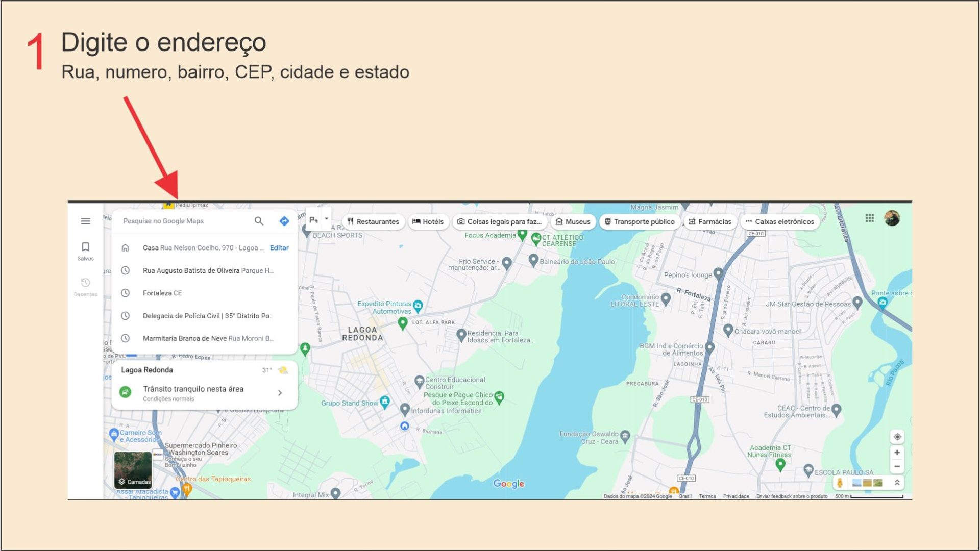Screen dimensions: 980x551
Task: Filter map by Restaurantes
Action: pyautogui.click(x=373, y=221)
